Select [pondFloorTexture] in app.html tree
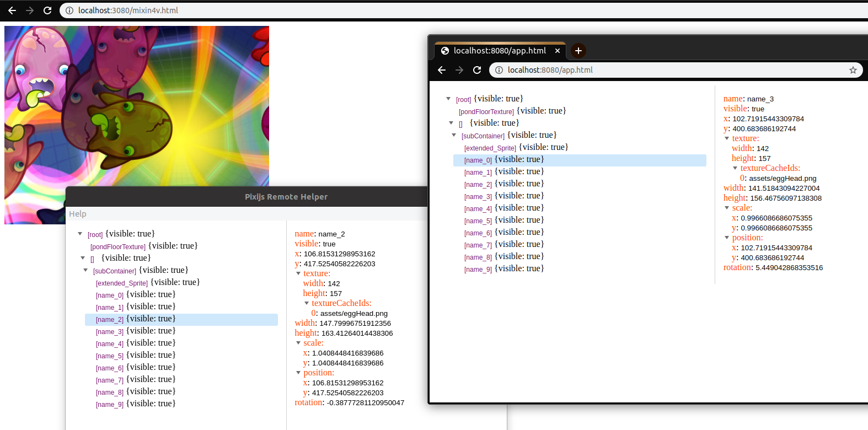868x430 pixels. 486,111
